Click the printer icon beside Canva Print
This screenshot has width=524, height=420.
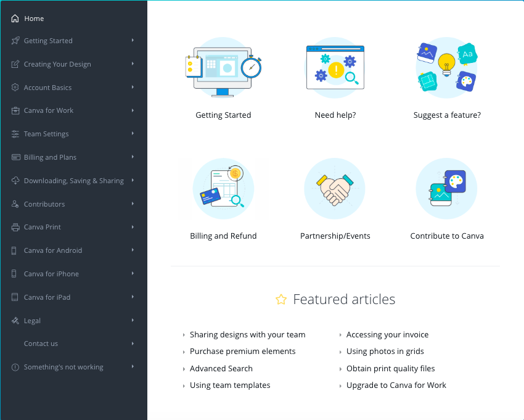pyautogui.click(x=15, y=227)
